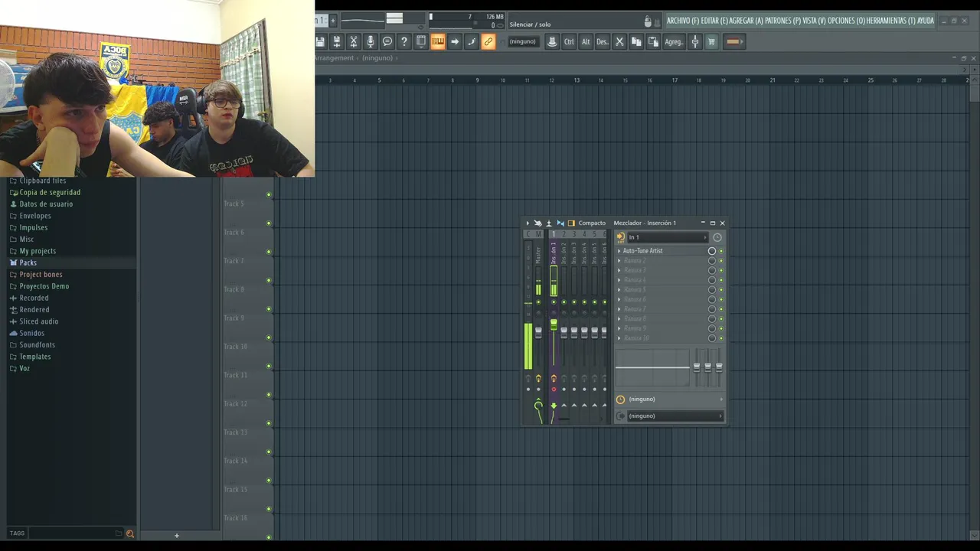Viewport: 980px width, 551px height.
Task: Click the paste clipboard icon
Action: pyautogui.click(x=653, y=41)
